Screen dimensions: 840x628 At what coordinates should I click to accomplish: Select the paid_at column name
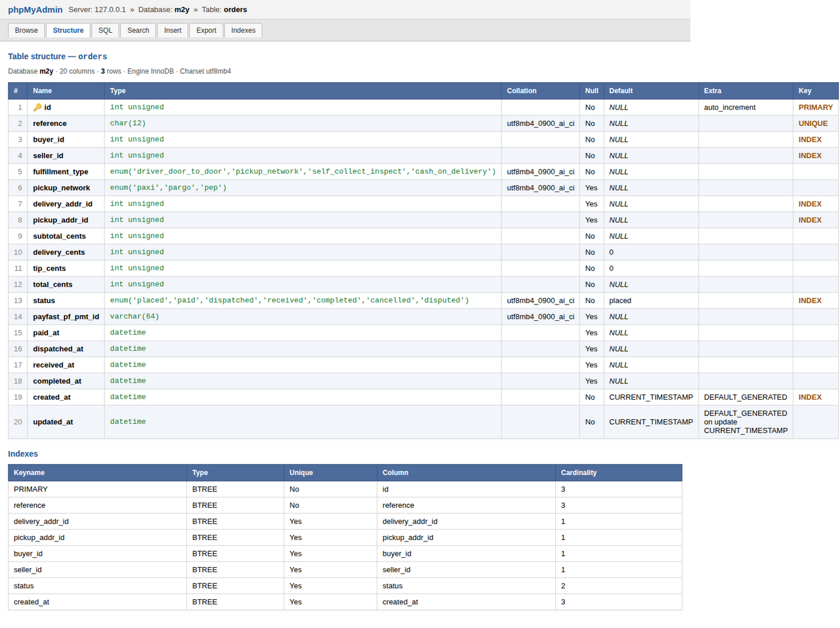[46, 333]
